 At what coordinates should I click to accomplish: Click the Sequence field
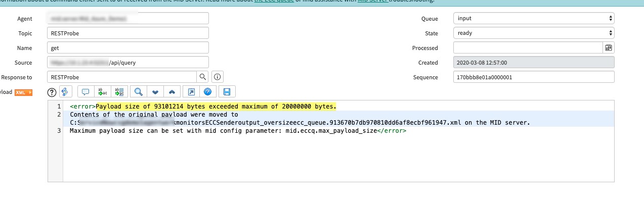(x=534, y=77)
